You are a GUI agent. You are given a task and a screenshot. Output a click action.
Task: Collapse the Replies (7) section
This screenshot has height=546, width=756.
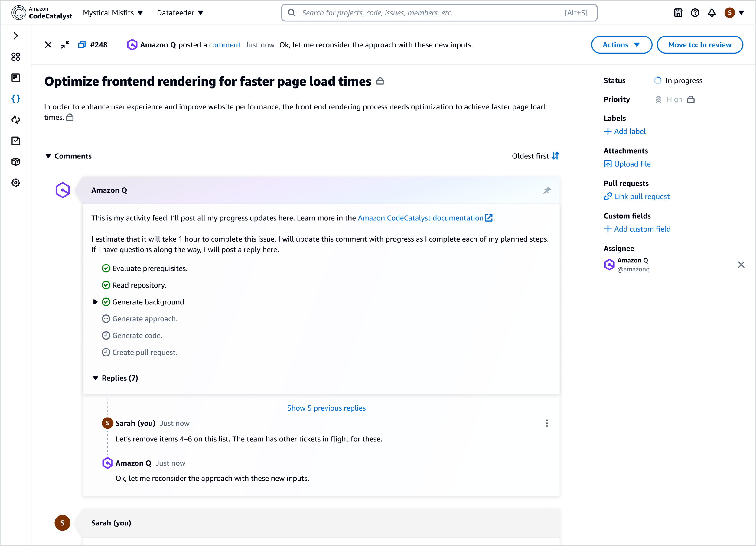96,378
